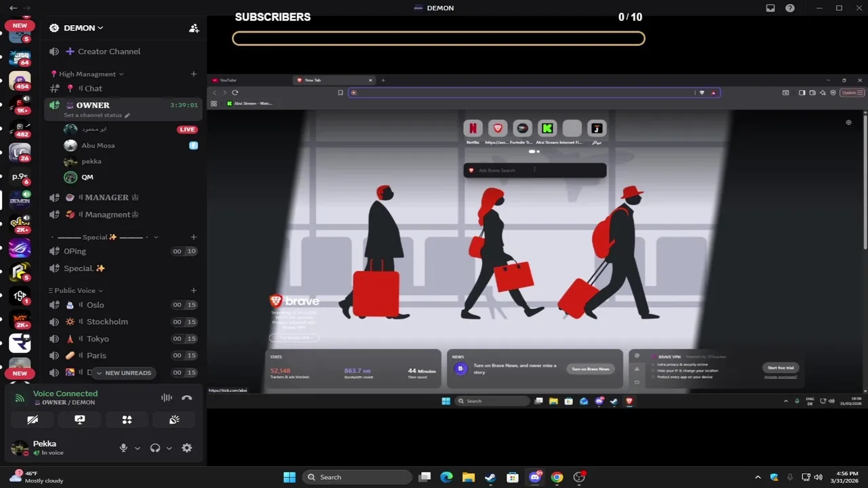Open the server with the 64 badge
This screenshot has height=488, width=868.
point(20,57)
